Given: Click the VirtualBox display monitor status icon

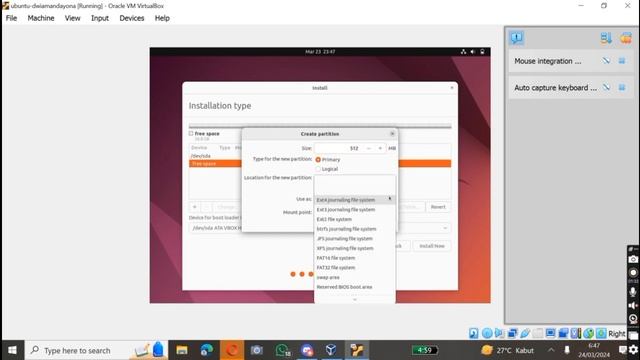Looking at the screenshot, I should (x=550, y=333).
